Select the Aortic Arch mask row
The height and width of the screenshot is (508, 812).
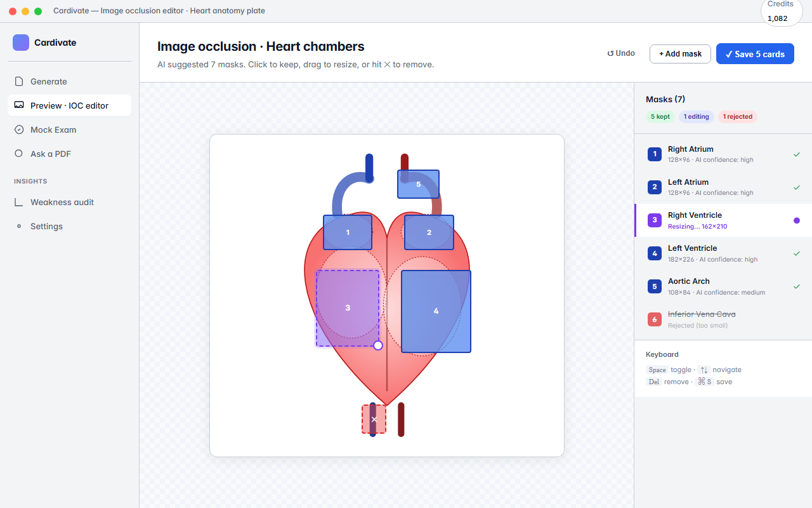[723, 286]
